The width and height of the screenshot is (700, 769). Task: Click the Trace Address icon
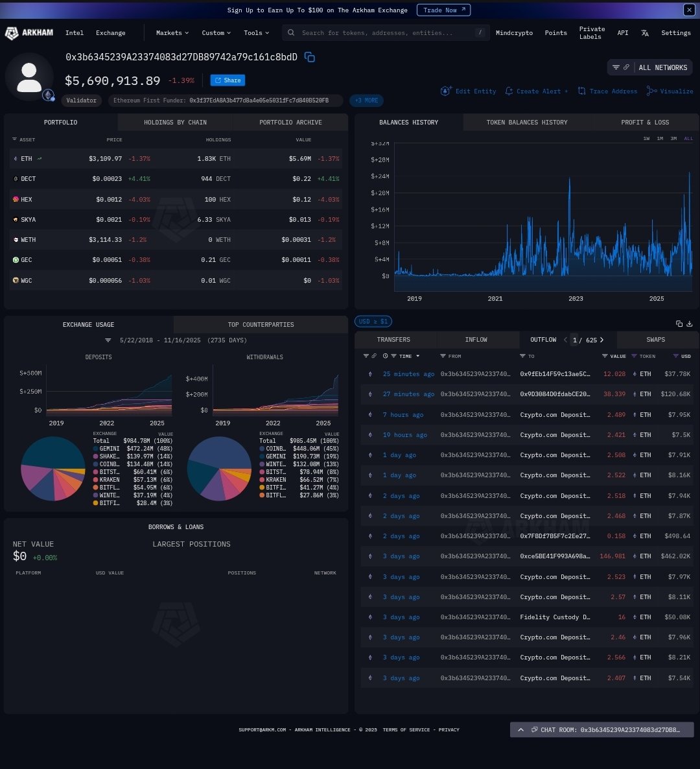tap(581, 91)
